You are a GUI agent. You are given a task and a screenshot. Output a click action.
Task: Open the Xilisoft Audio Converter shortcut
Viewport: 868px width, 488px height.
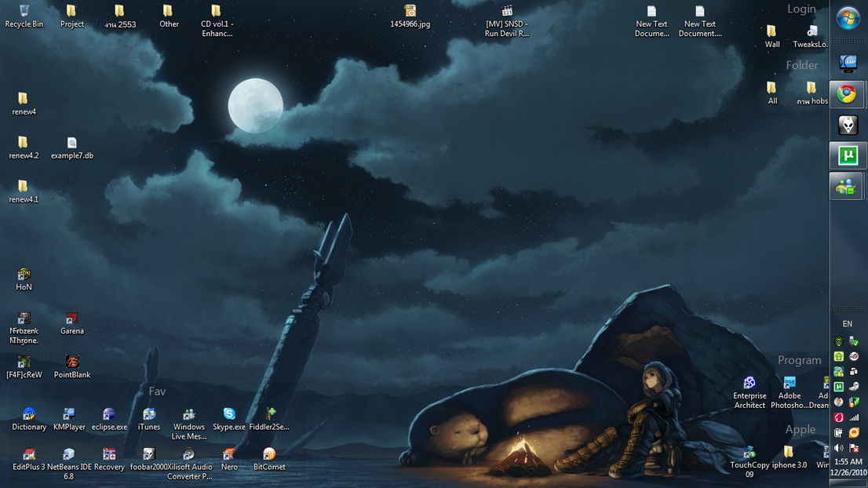(189, 464)
